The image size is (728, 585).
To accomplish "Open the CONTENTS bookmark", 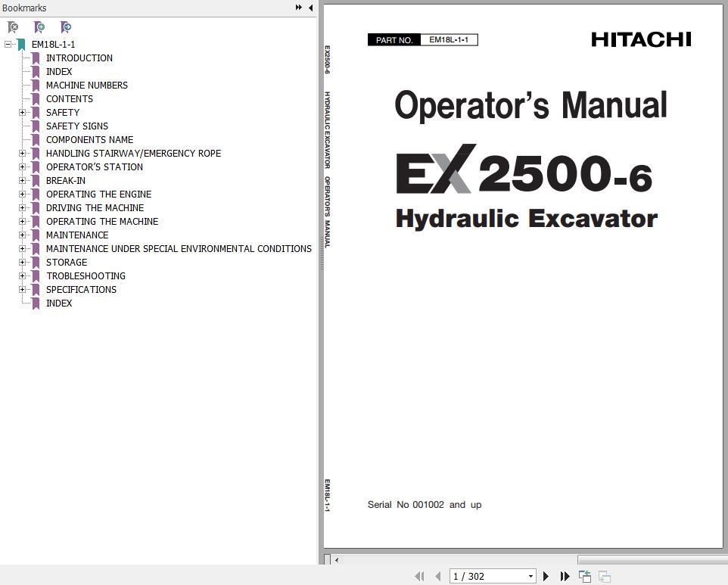I will coord(69,99).
